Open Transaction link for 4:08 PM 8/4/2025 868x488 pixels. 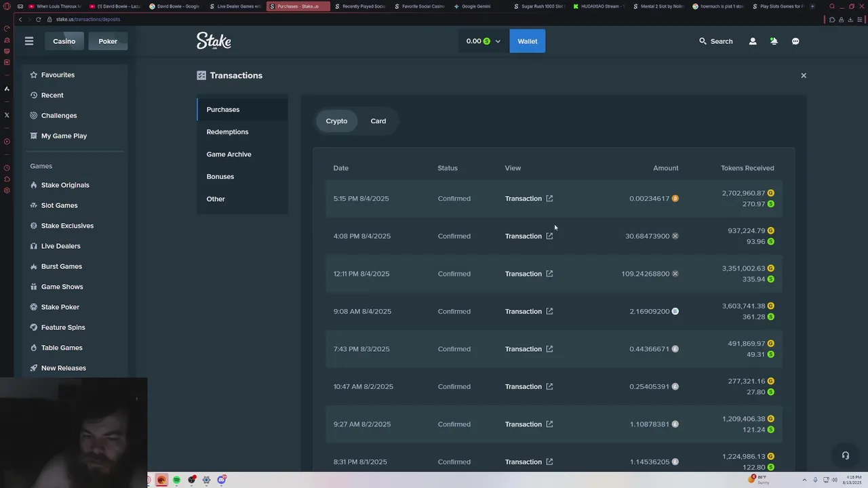point(529,236)
